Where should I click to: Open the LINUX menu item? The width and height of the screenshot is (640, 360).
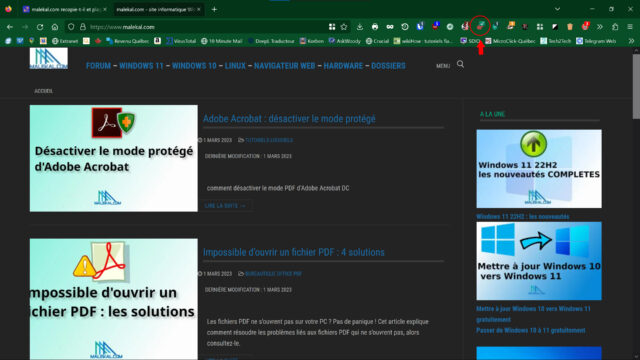[x=235, y=66]
